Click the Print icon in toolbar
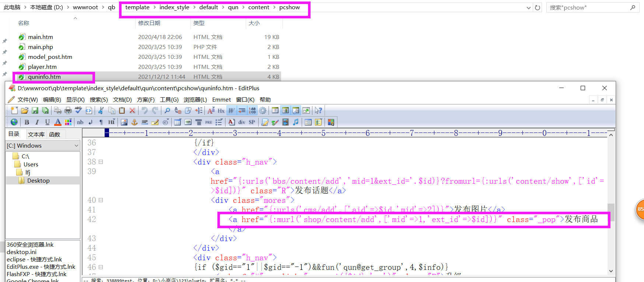The image size is (644, 282). click(68, 110)
